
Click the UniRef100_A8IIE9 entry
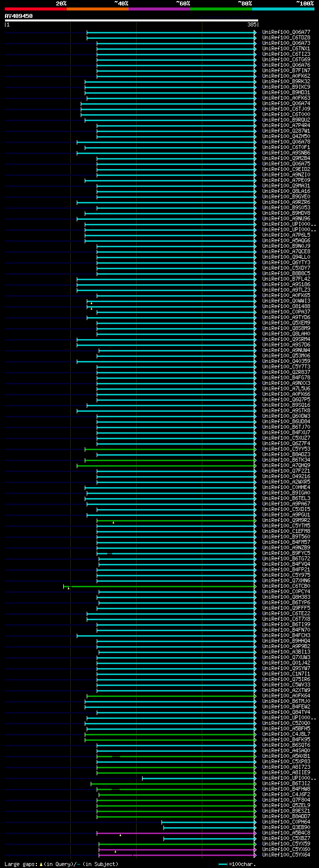286,772
